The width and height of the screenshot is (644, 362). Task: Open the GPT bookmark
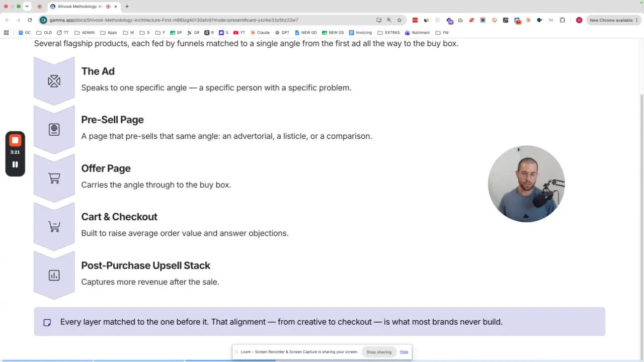(x=282, y=33)
